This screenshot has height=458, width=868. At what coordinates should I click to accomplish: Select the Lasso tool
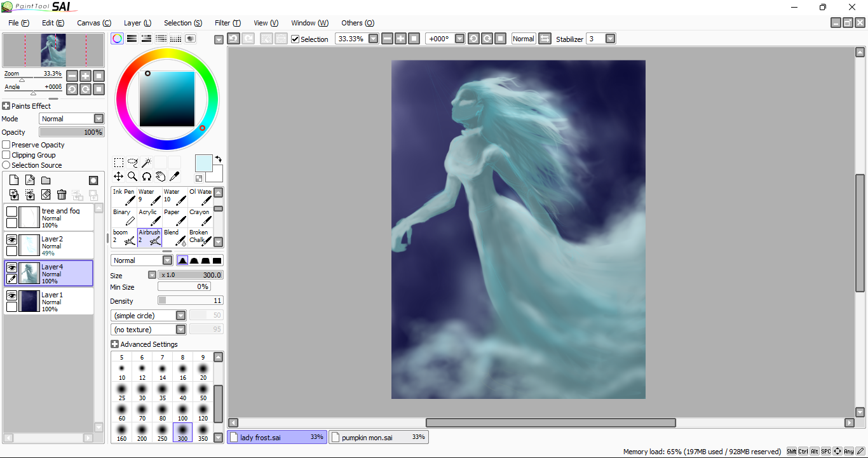click(x=133, y=163)
